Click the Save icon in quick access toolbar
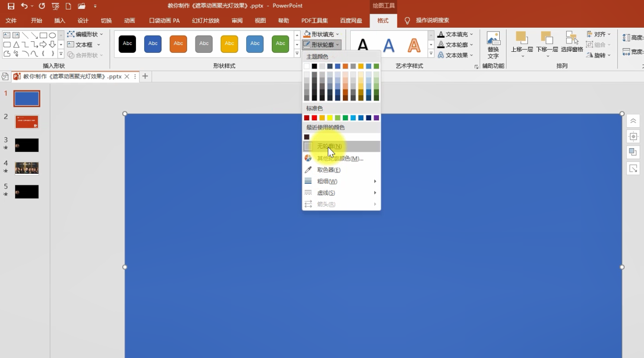 tap(10, 6)
